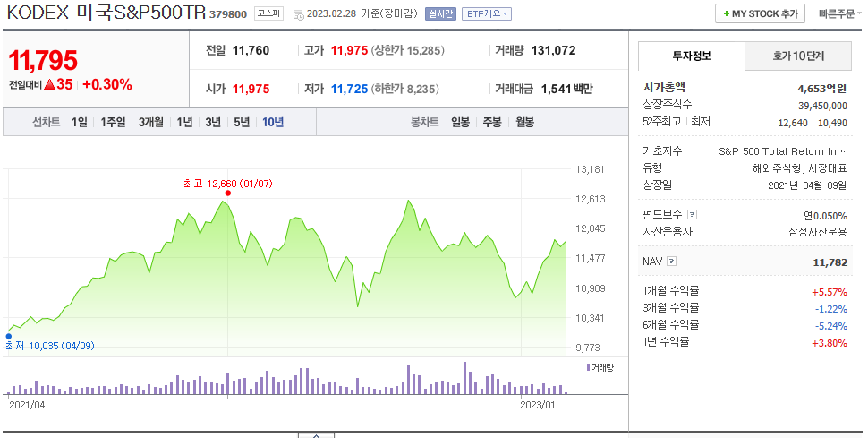Viewport: 868px width, 438px height.
Task: Select the 3개월 line chart period
Action: click(150, 122)
